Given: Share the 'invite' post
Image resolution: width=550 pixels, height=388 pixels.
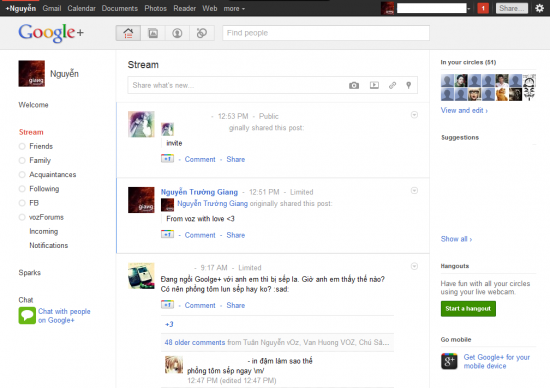Looking at the screenshot, I should [x=236, y=159].
